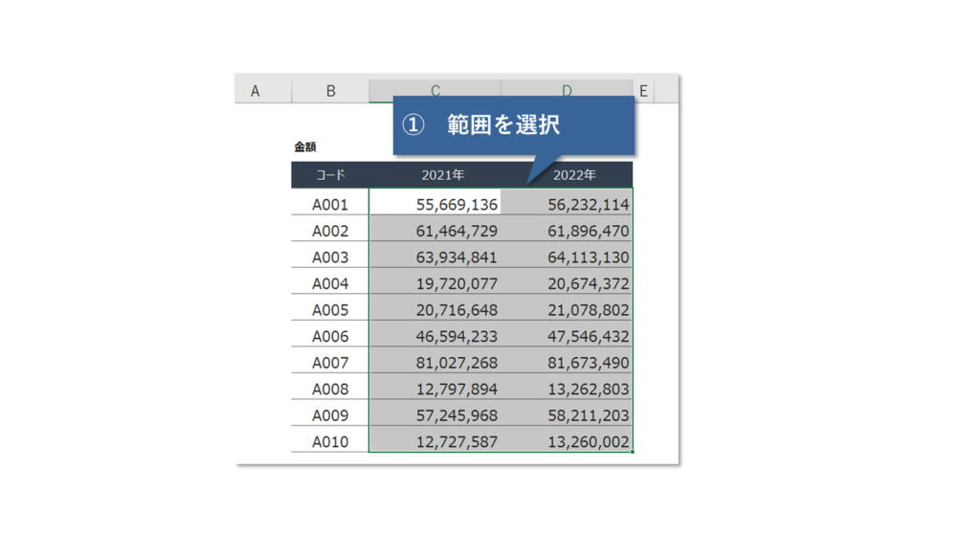Click the cell containing 55,669,136
Screen dimensions: 980x537
[x=435, y=204]
